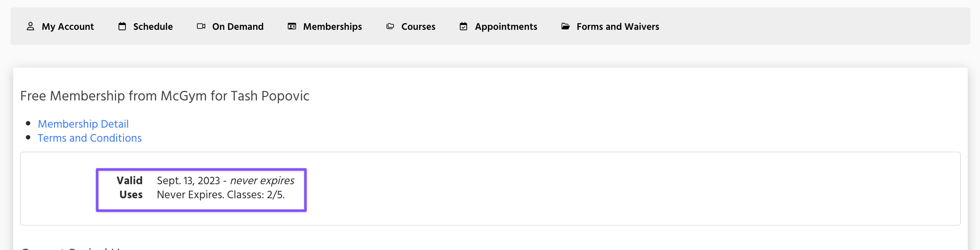Screen dimensions: 980x250
Task: Click the video camera icon for On Demand
Action: tap(201, 26)
